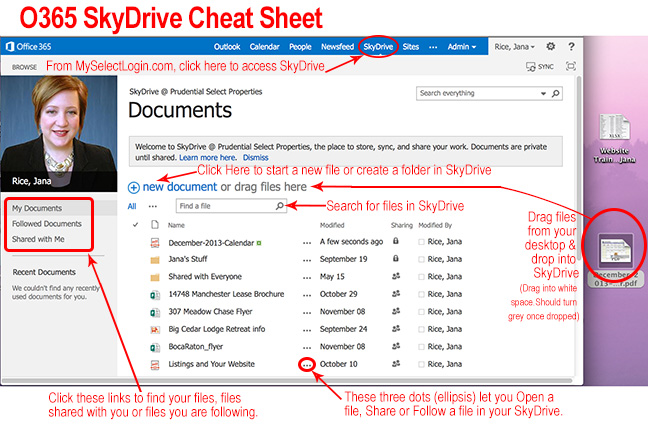Click the BocaRaton_flyer file icon
Image resolution: width=648 pixels, height=442 pixels.
pyautogui.click(x=155, y=347)
